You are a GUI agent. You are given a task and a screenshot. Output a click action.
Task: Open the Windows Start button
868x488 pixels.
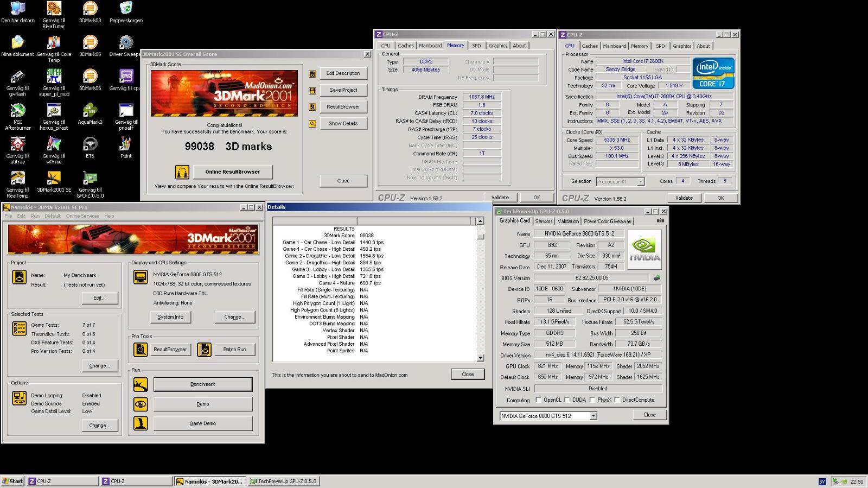[12, 481]
